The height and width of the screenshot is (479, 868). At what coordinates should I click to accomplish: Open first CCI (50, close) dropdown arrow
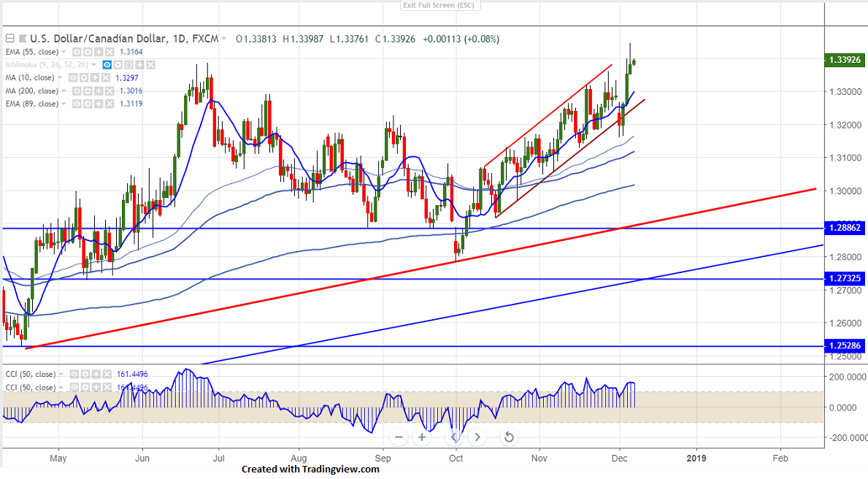click(61, 375)
